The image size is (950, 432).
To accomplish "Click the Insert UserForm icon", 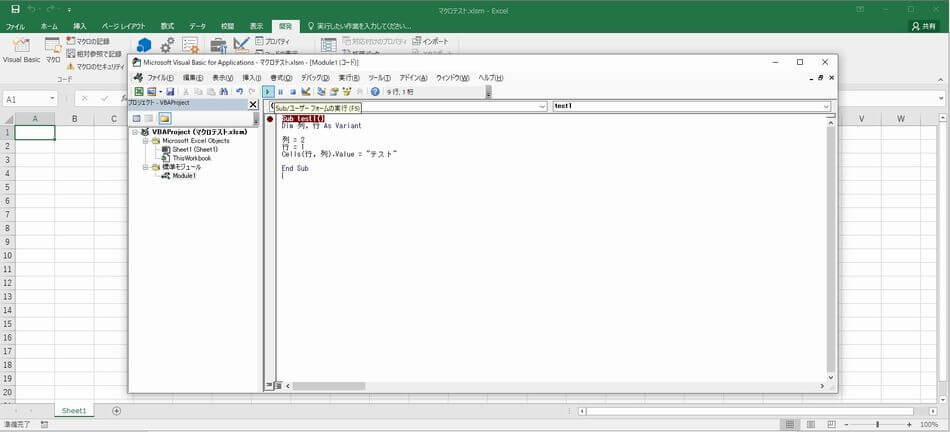I will pos(151,91).
